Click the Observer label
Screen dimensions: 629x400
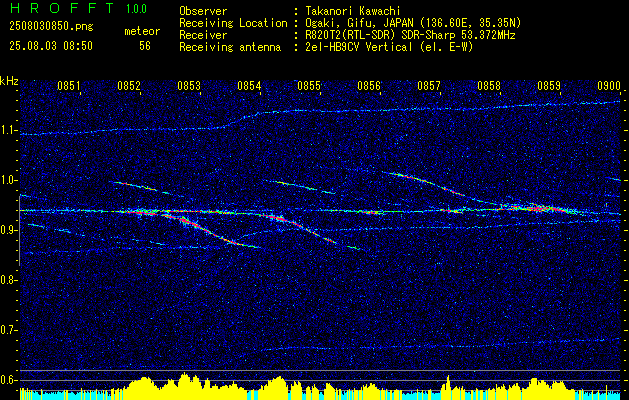[x=203, y=11]
